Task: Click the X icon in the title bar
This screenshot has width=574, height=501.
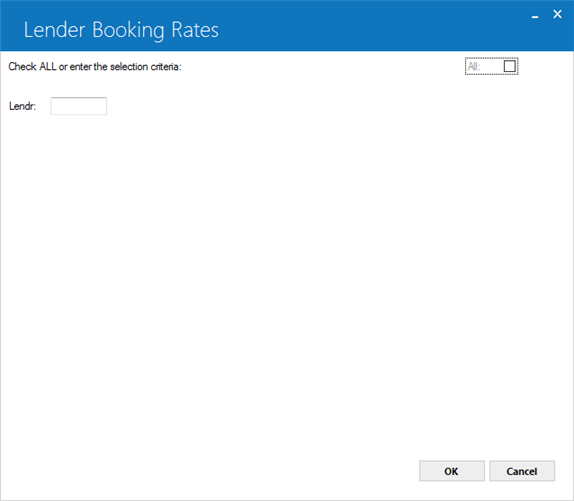Action: coord(557,14)
